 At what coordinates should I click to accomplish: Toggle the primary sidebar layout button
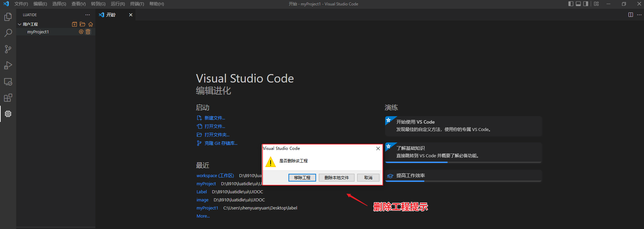(571, 4)
